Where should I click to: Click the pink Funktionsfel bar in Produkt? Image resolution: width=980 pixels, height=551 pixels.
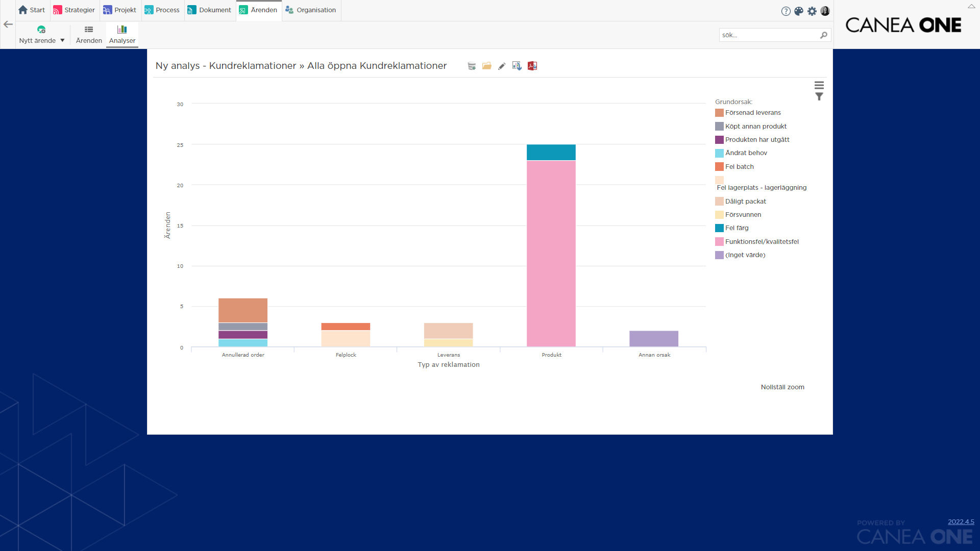pyautogui.click(x=551, y=254)
